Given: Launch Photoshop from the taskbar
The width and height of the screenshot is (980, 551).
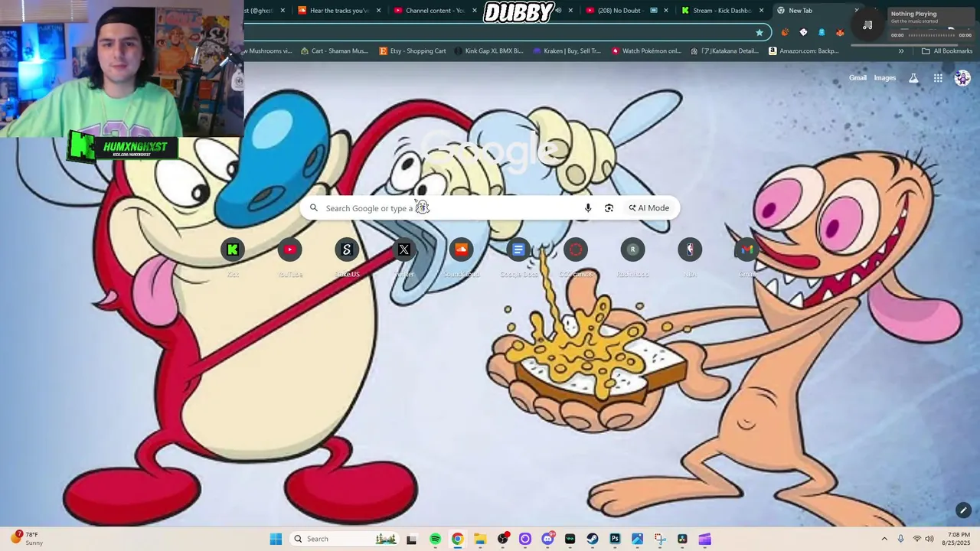Looking at the screenshot, I should [x=615, y=539].
